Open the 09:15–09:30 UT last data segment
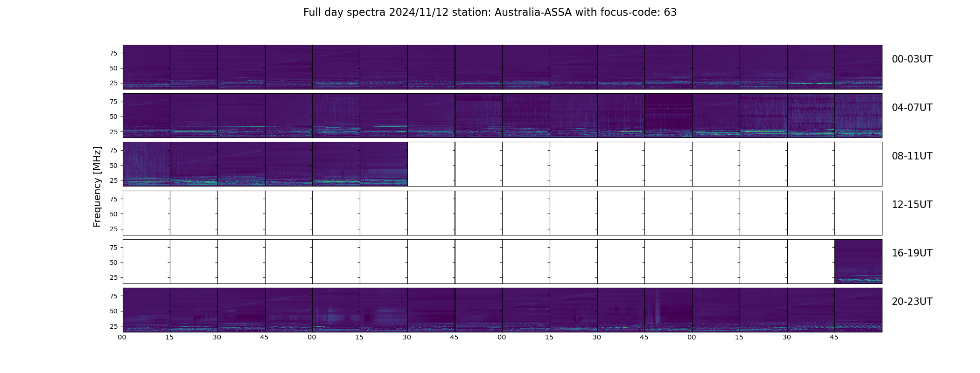The image size is (980, 373). point(384,164)
